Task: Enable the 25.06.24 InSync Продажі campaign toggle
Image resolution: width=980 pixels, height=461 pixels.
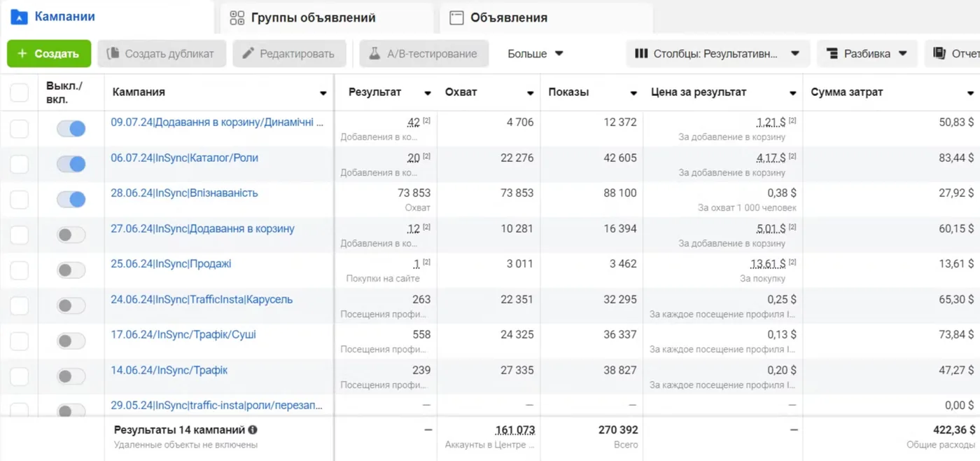Action: [71, 270]
